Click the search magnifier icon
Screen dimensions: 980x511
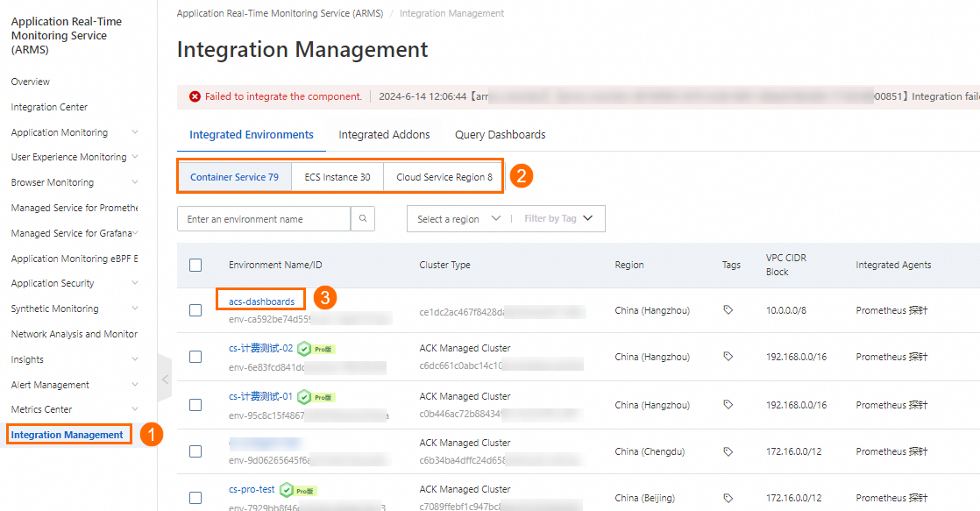click(363, 218)
